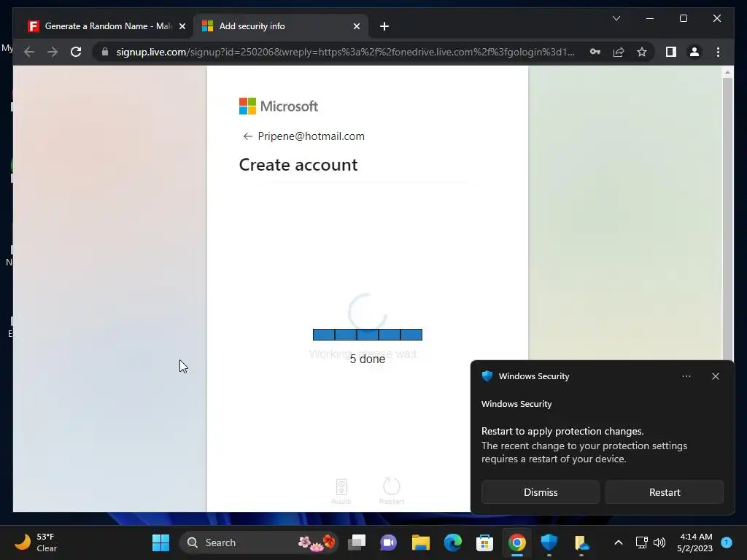Image resolution: width=747 pixels, height=560 pixels.
Task: Click the faded Restart challenge icon
Action: 392,491
